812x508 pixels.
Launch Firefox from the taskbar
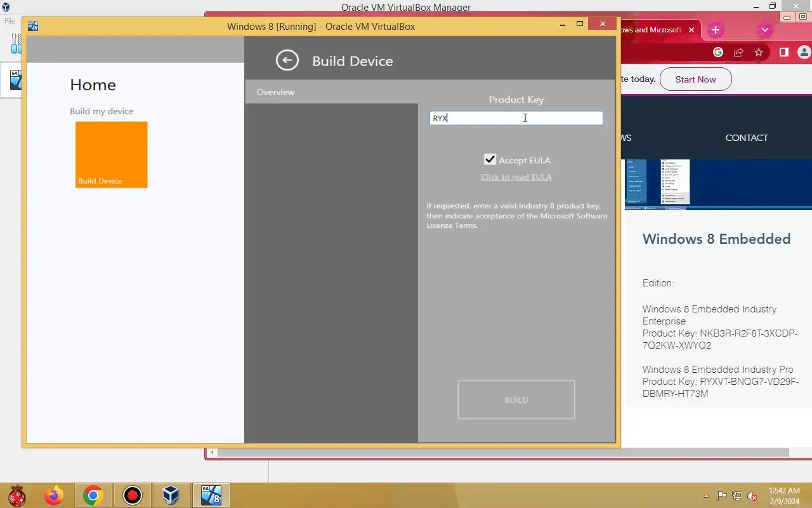pos(54,495)
